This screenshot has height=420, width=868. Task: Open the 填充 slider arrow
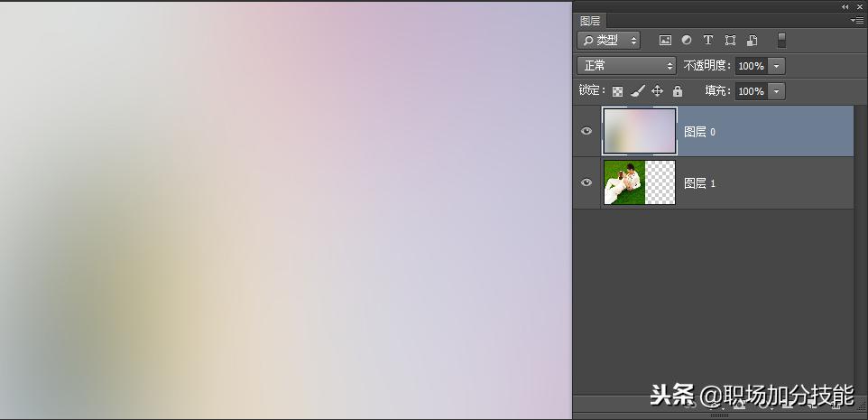pyautogui.click(x=776, y=91)
